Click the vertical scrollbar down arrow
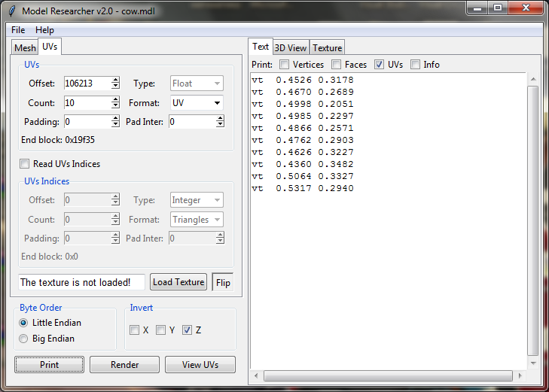The image size is (549, 392). [x=533, y=363]
